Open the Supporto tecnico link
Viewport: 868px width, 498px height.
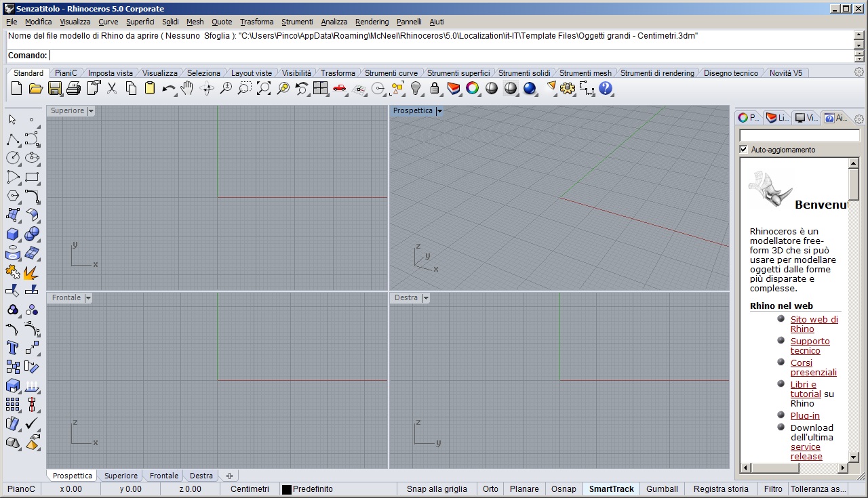point(810,346)
